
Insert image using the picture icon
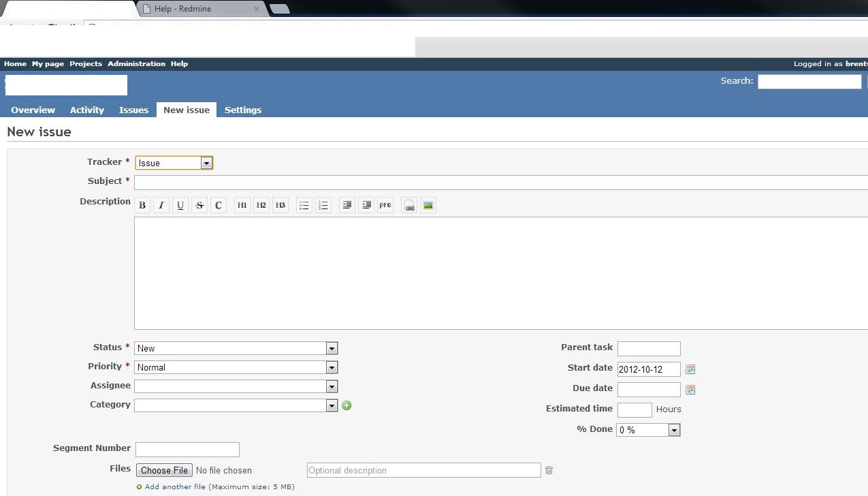point(428,205)
